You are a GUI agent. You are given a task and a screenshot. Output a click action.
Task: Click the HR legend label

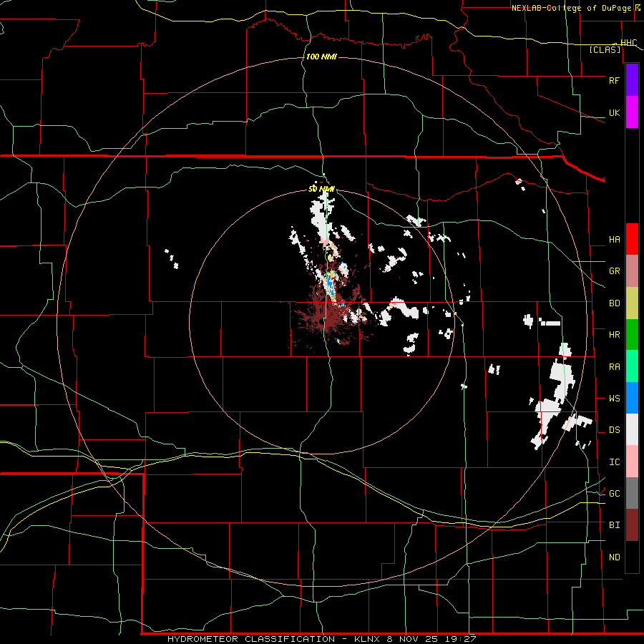[614, 335]
